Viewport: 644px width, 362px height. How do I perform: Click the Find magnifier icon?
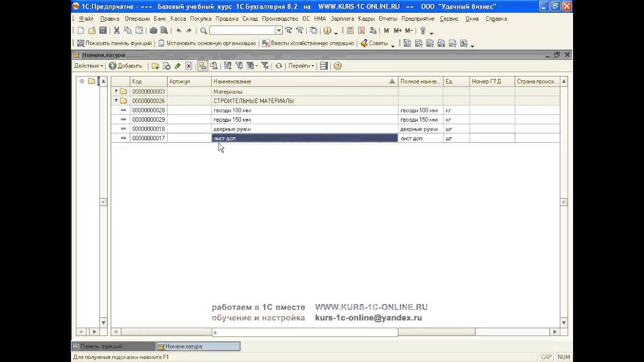point(203,31)
